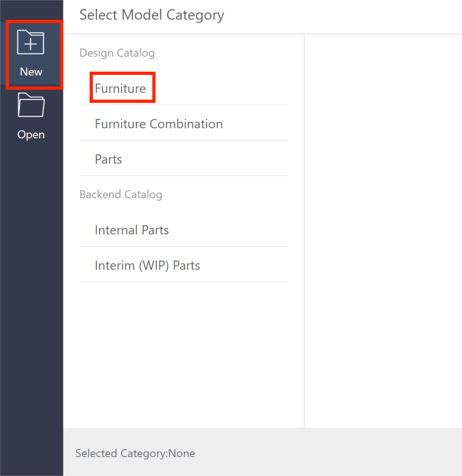Click the Open folder icon
Image resolution: width=462 pixels, height=476 pixels.
click(31, 105)
